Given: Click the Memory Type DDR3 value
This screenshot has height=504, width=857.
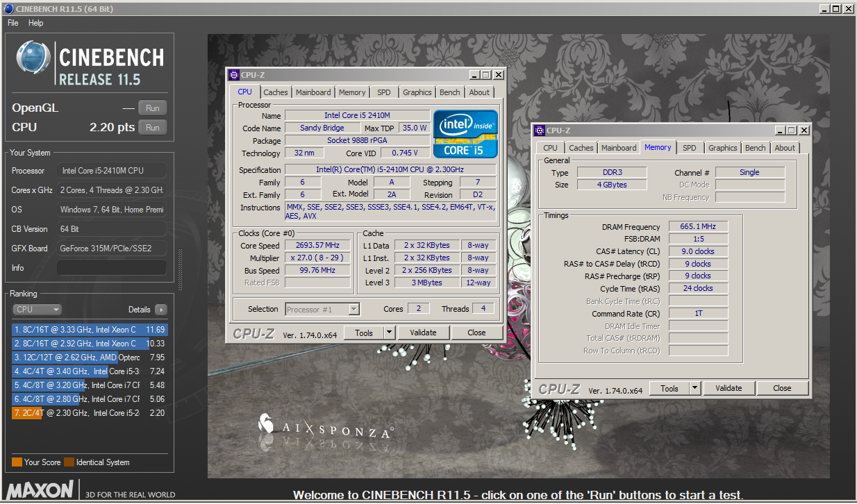Looking at the screenshot, I should [610, 172].
